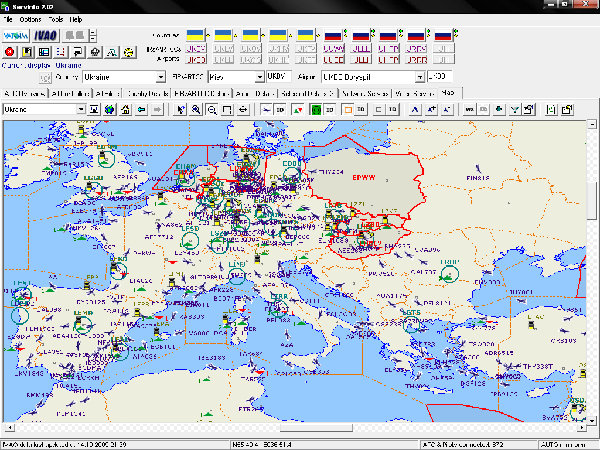Switch to the FIR/ARTCC details tab
600x450 pixels.
tap(202, 93)
